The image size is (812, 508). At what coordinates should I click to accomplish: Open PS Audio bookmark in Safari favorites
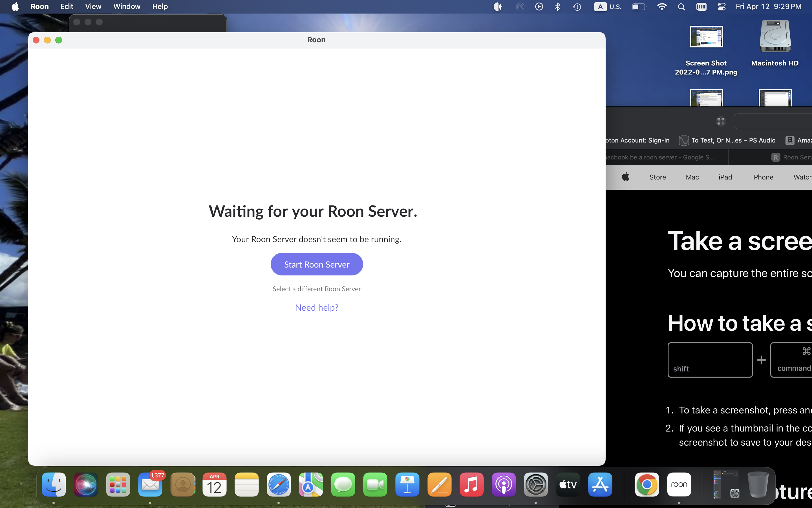point(727,140)
